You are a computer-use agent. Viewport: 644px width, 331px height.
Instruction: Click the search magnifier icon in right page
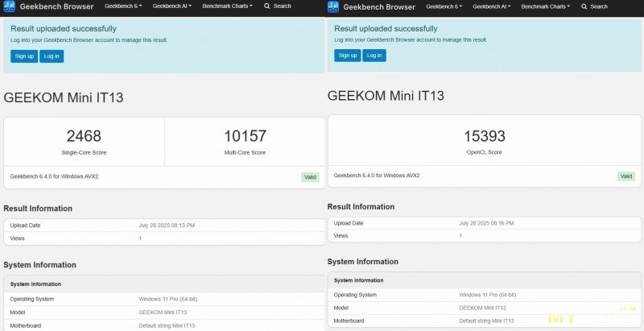(x=584, y=6)
